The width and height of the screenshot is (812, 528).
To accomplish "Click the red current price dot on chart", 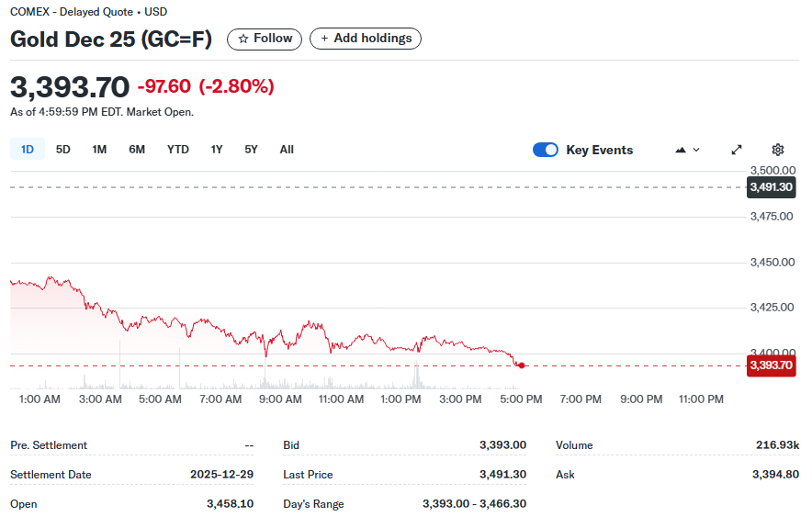I will (x=522, y=365).
